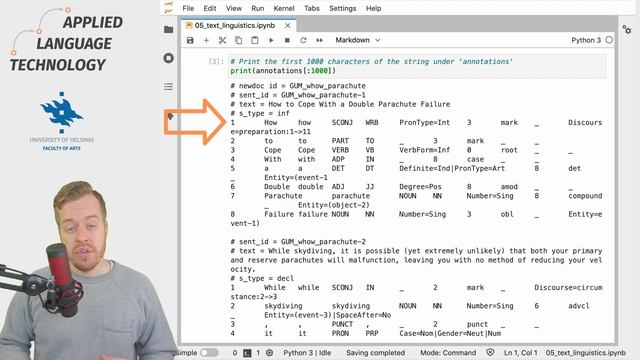The height and width of the screenshot is (360, 640).
Task: Show the table of contents panel
Action: pos(169,87)
